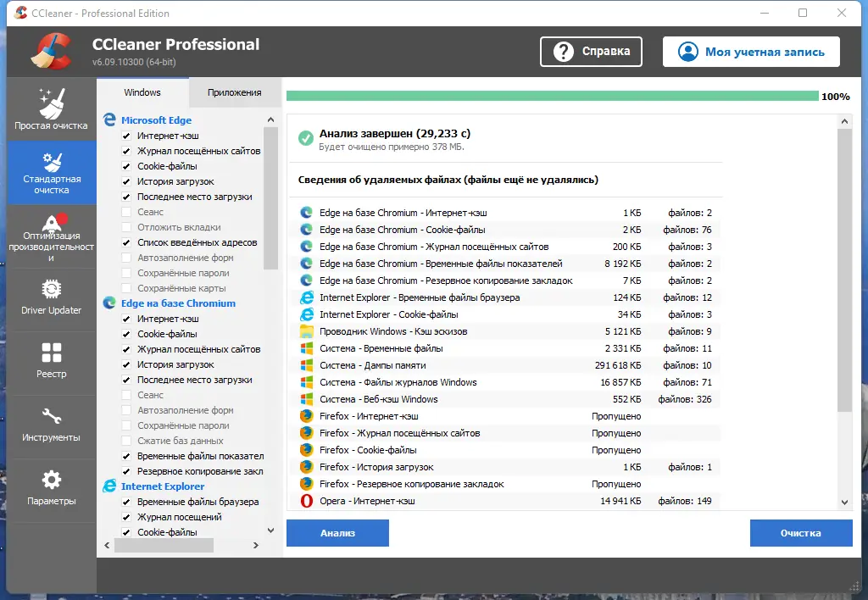Click the Internet Explorer group heading
Image resolution: width=868 pixels, height=600 pixels.
pos(163,486)
